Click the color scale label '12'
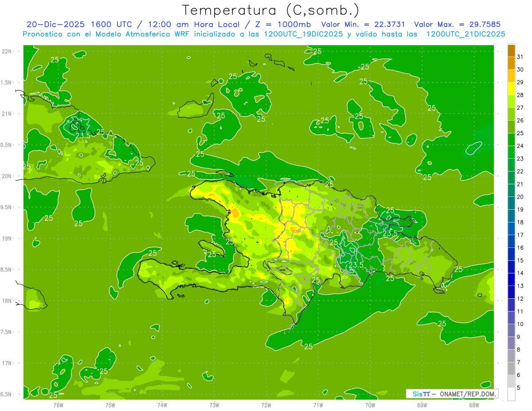The image size is (532, 411). 520,298
